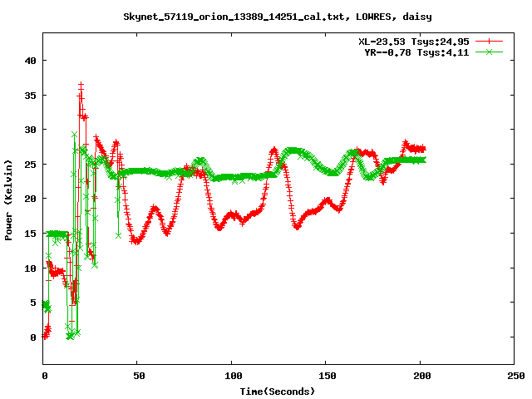Click the y-axis tick label 5
The width and height of the screenshot is (532, 399).
point(33,303)
